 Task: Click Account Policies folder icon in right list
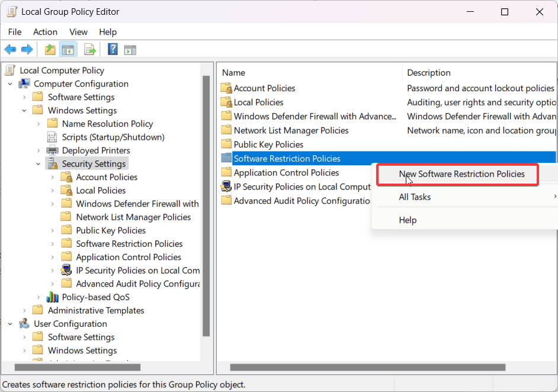[x=226, y=88]
